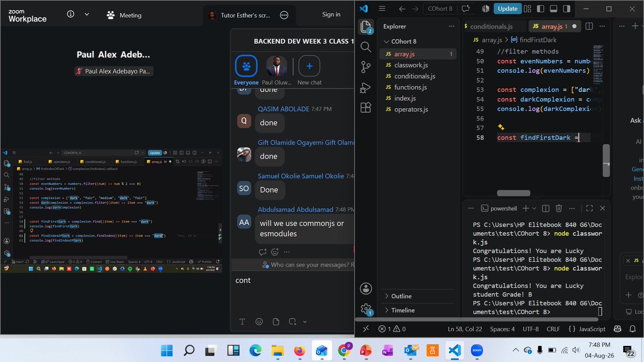Open the Run and Debug view
The image size is (644, 362).
(365, 87)
